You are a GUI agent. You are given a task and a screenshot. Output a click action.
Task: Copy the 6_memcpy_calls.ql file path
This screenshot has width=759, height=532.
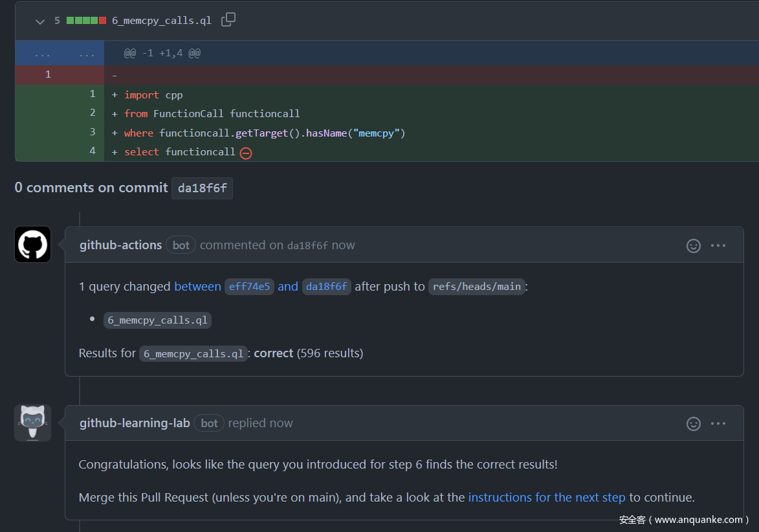[228, 20]
